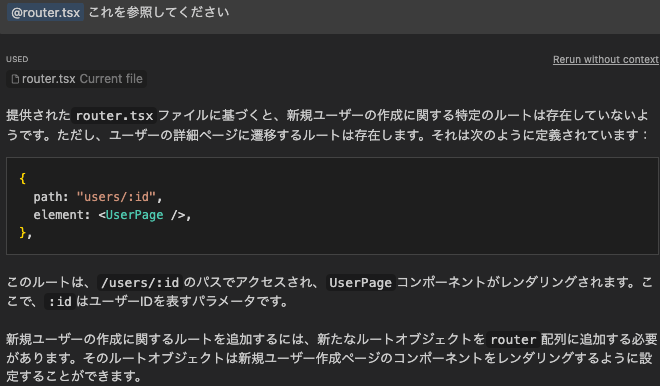Image resolution: width=660 pixels, height=386 pixels.
Task: Click inline code '/users/:id'
Action: tap(140, 282)
